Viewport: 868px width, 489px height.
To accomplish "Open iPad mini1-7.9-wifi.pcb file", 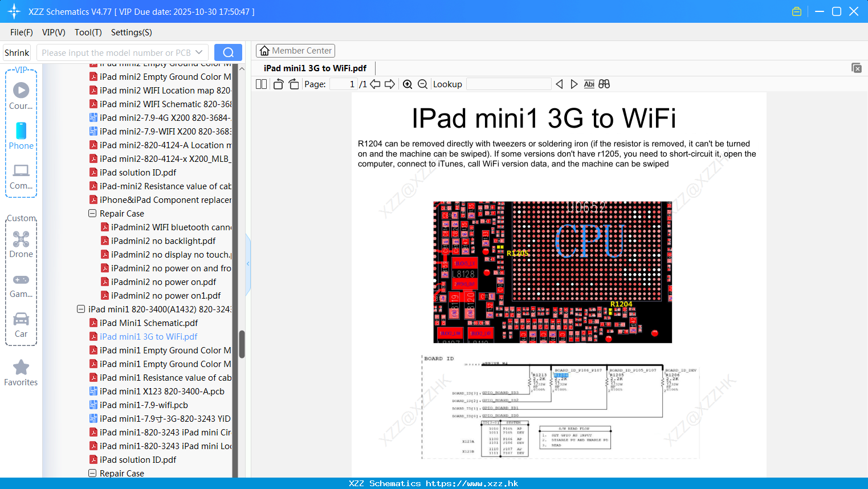I will pyautogui.click(x=144, y=405).
